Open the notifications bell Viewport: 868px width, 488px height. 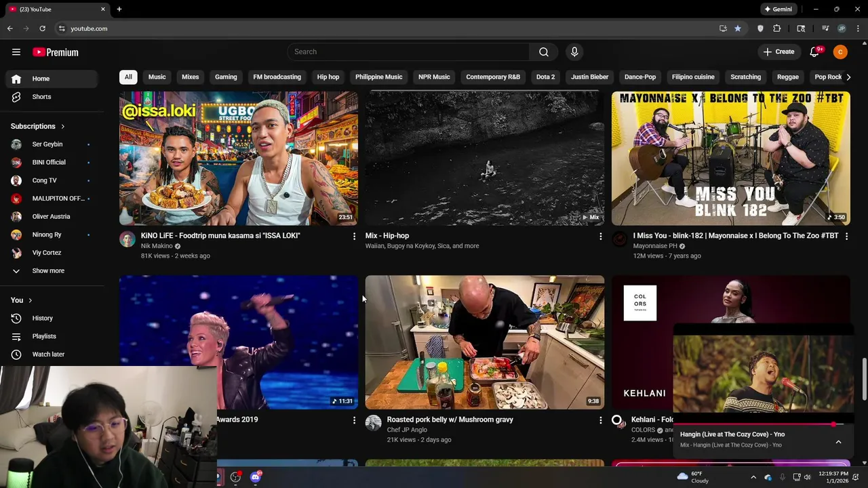coord(815,52)
